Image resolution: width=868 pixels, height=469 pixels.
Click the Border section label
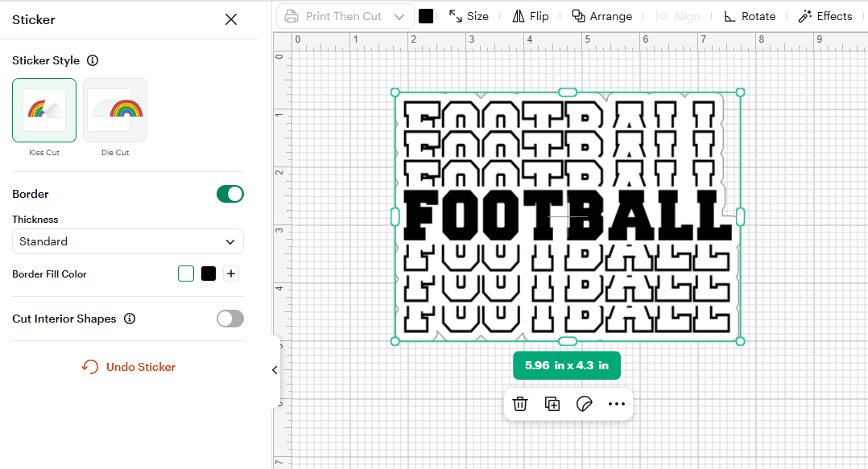click(x=31, y=194)
